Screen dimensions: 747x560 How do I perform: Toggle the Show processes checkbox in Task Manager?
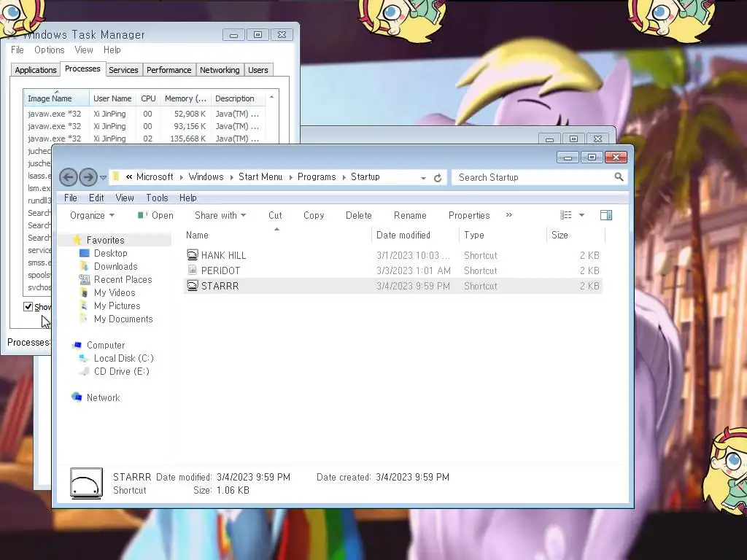(28, 306)
